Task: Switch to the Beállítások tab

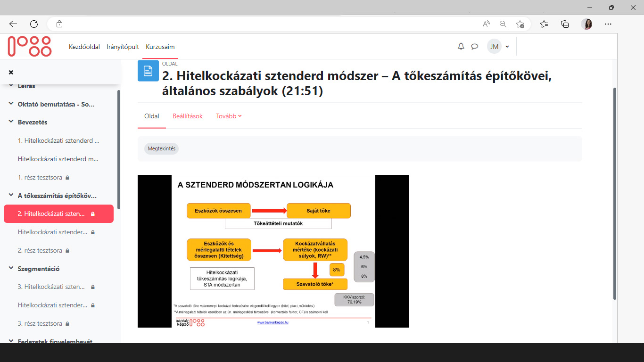Action: point(188,115)
